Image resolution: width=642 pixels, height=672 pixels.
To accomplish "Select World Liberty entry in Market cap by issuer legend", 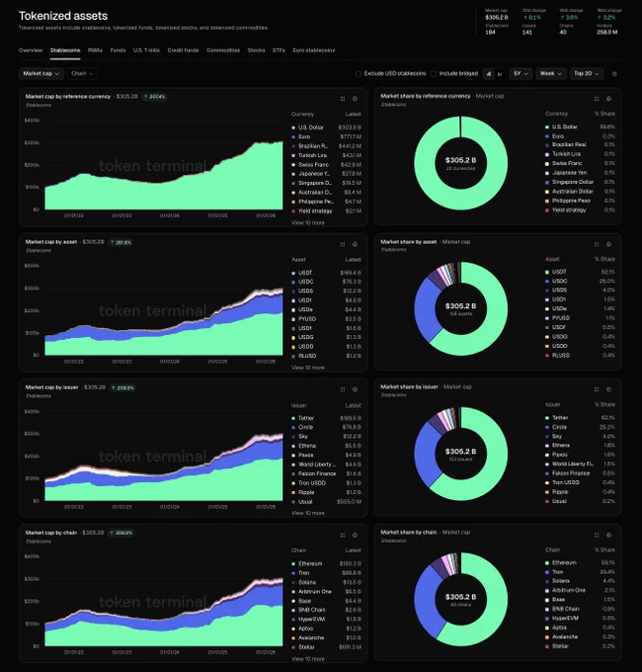I will [326, 464].
